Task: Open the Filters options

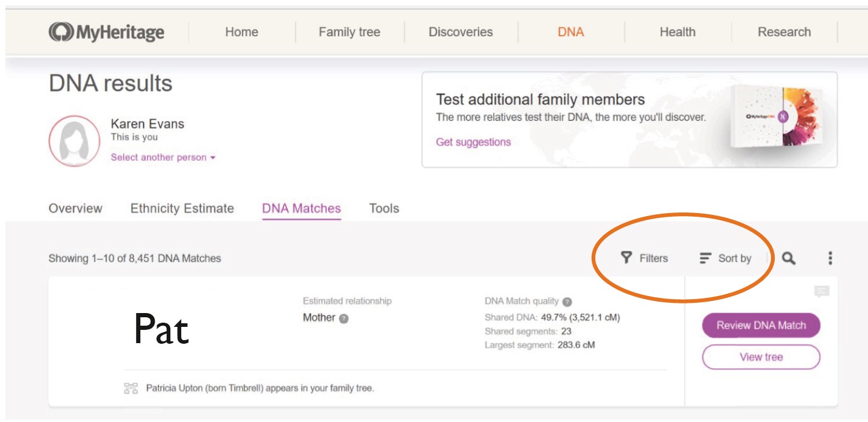Action: click(644, 258)
